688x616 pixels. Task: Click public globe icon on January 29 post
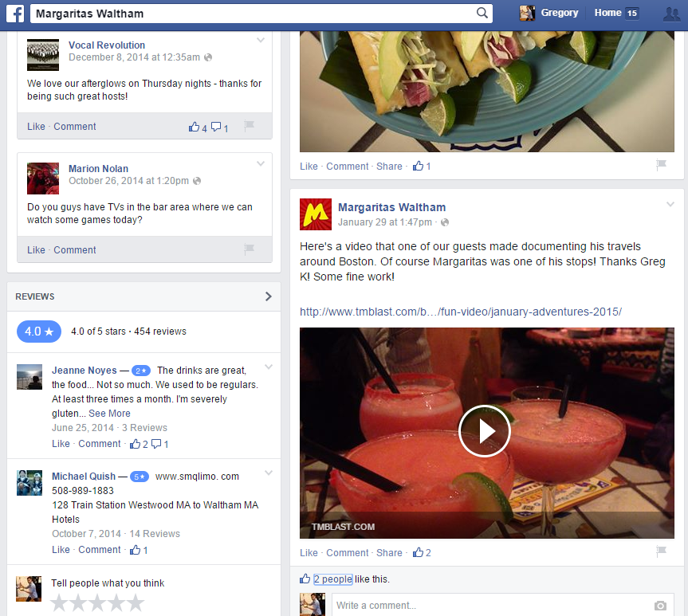445,222
